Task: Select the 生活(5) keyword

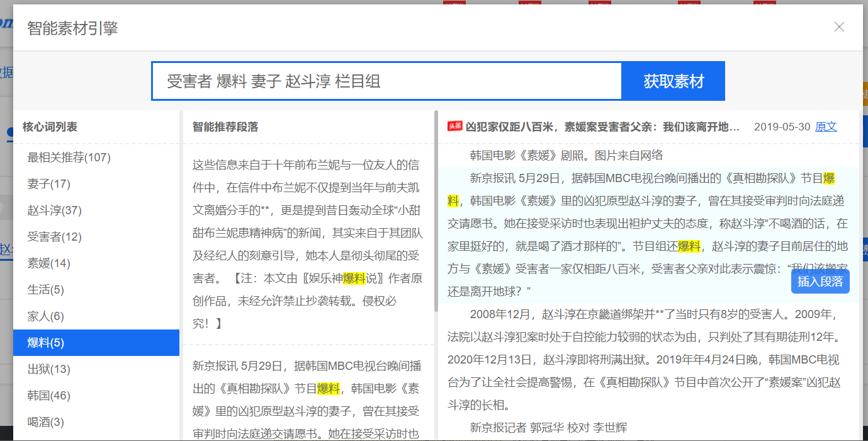Action: click(96, 290)
